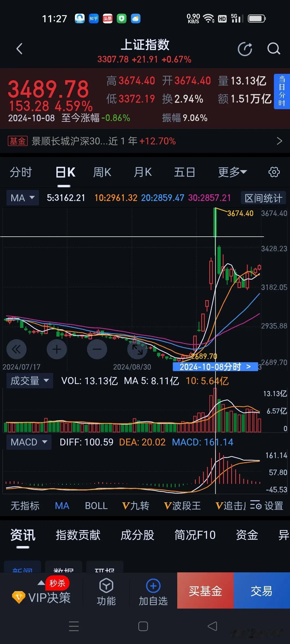Switch to 五日 tab
Screen dimensions: 290x644
(x=184, y=172)
